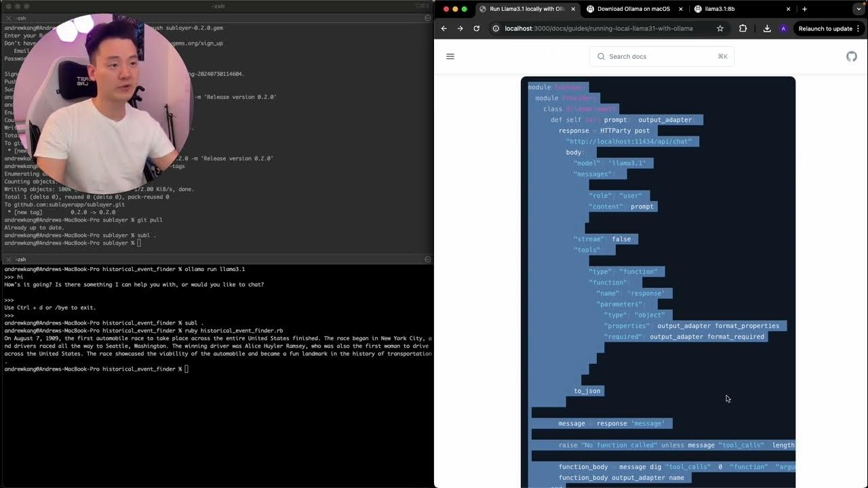Collapse the upper terminal pane with its minus toggle

coord(427,19)
